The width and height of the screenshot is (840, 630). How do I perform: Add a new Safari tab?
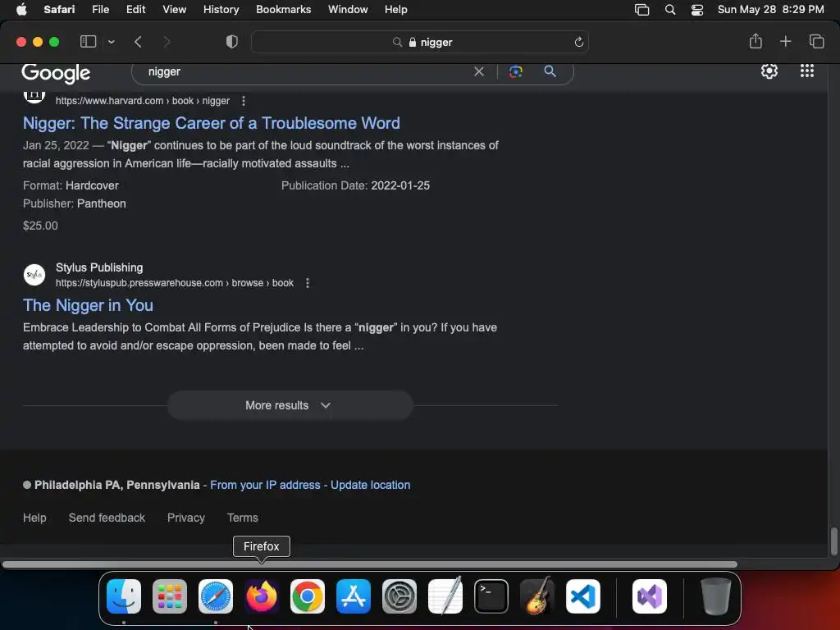[785, 41]
